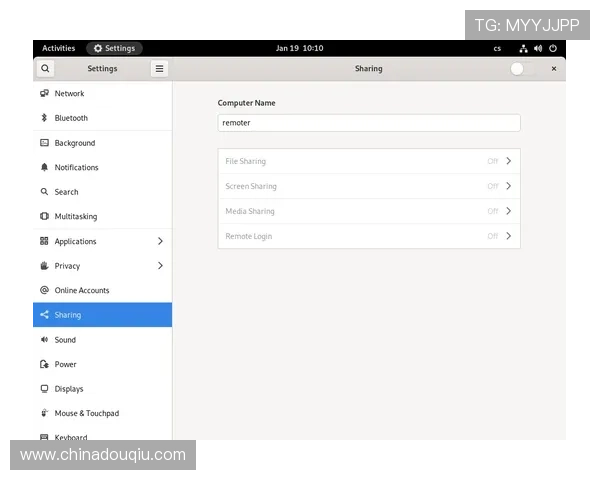Click the Displays monitor icon

(44, 389)
